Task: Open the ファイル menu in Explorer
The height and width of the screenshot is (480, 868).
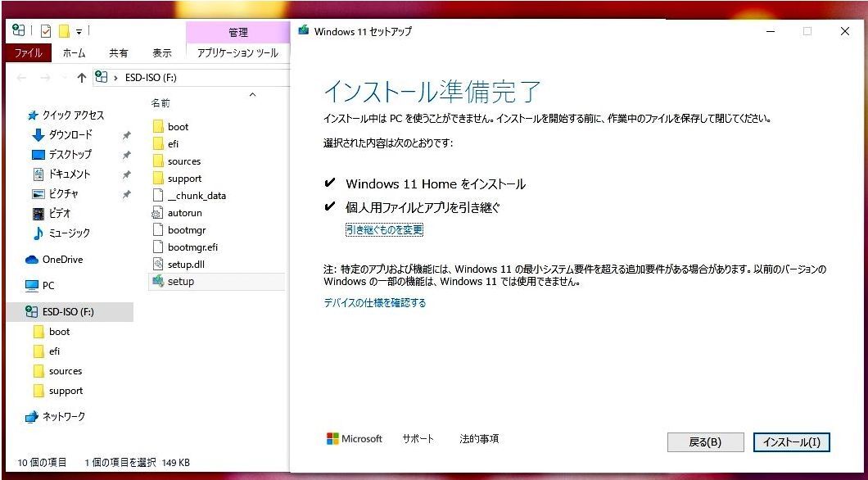Action: (x=28, y=53)
